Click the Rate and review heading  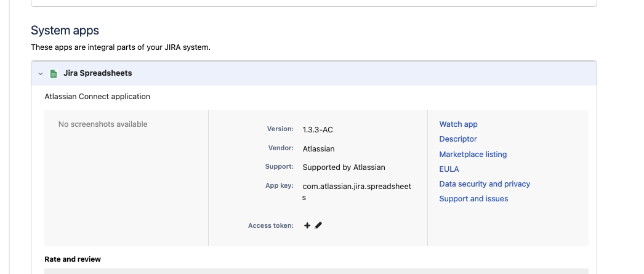[73, 259]
